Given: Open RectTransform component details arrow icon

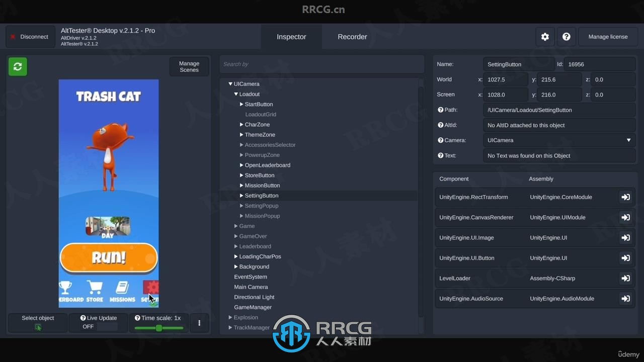Looking at the screenshot, I should [625, 197].
